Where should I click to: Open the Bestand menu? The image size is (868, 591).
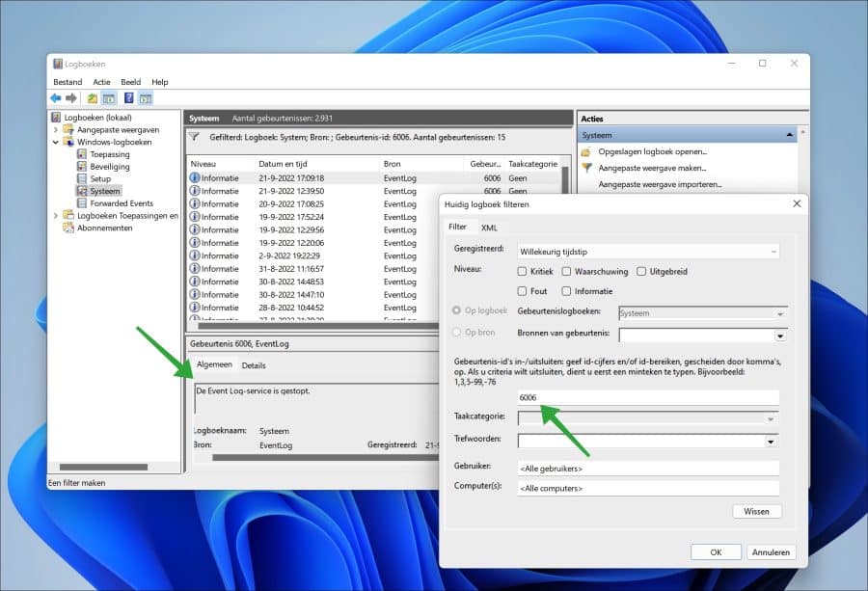[68, 82]
